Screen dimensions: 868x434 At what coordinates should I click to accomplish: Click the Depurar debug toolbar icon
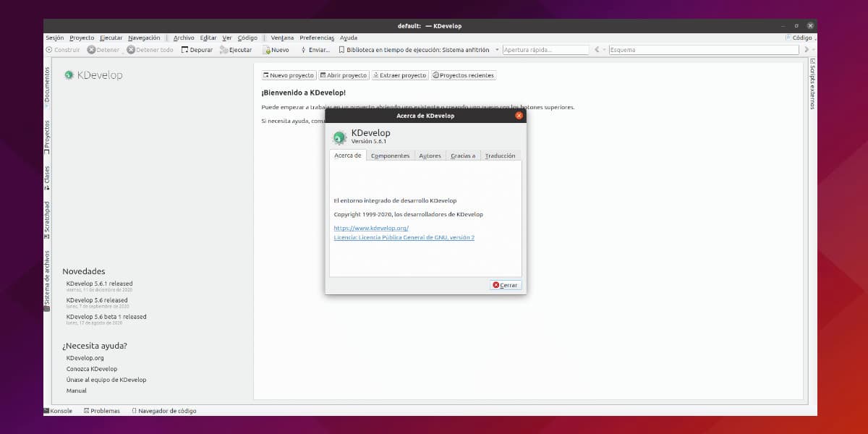tap(185, 50)
